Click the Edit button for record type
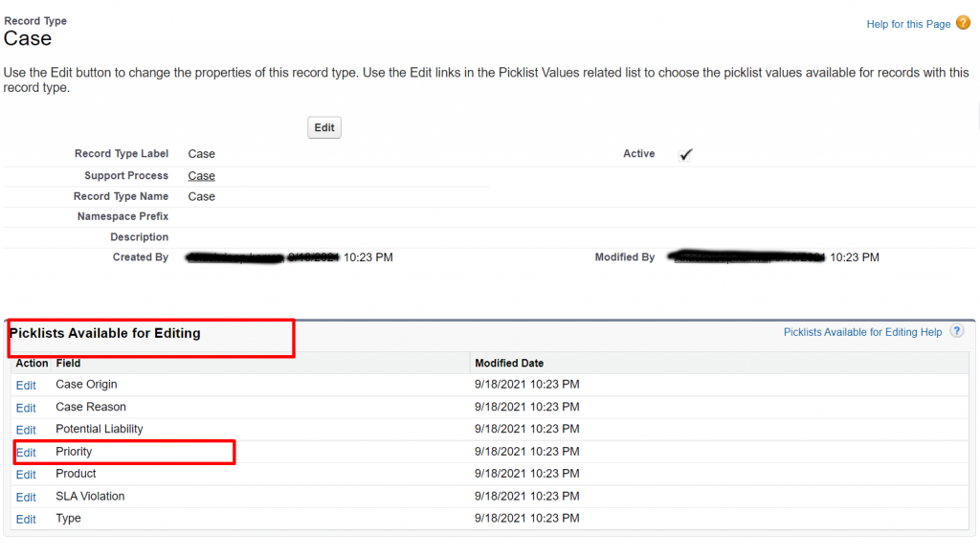 pyautogui.click(x=324, y=128)
